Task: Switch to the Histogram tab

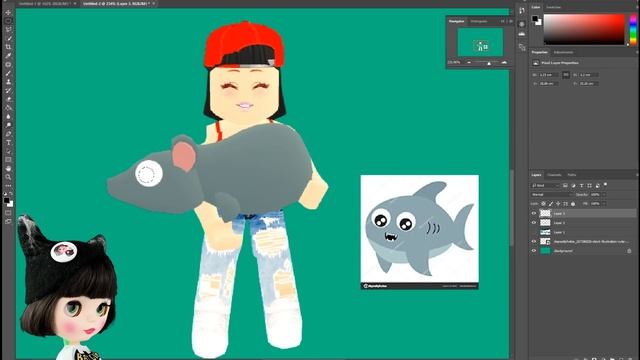Action: pyautogui.click(x=479, y=21)
